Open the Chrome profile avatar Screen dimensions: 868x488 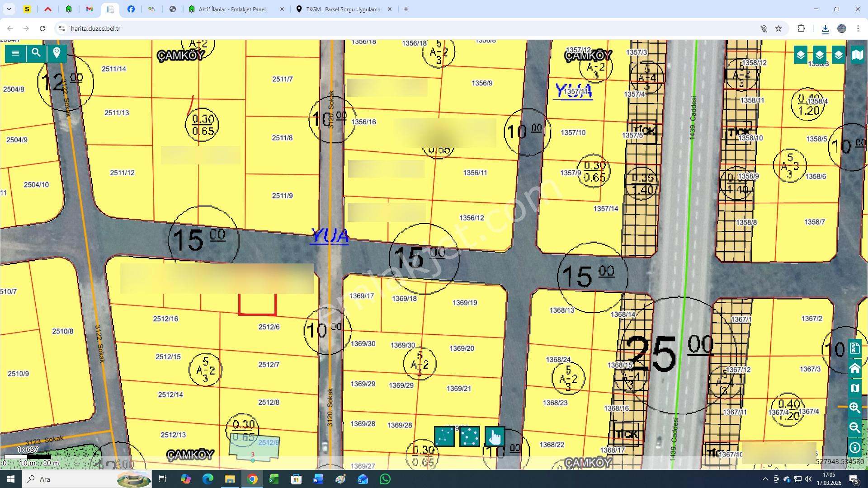(842, 28)
